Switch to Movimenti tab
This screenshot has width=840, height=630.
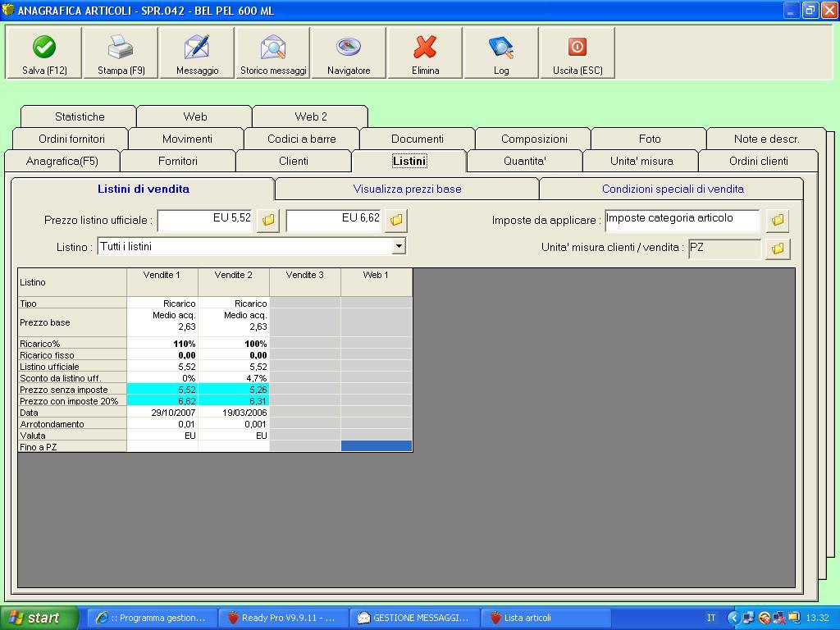tap(188, 139)
